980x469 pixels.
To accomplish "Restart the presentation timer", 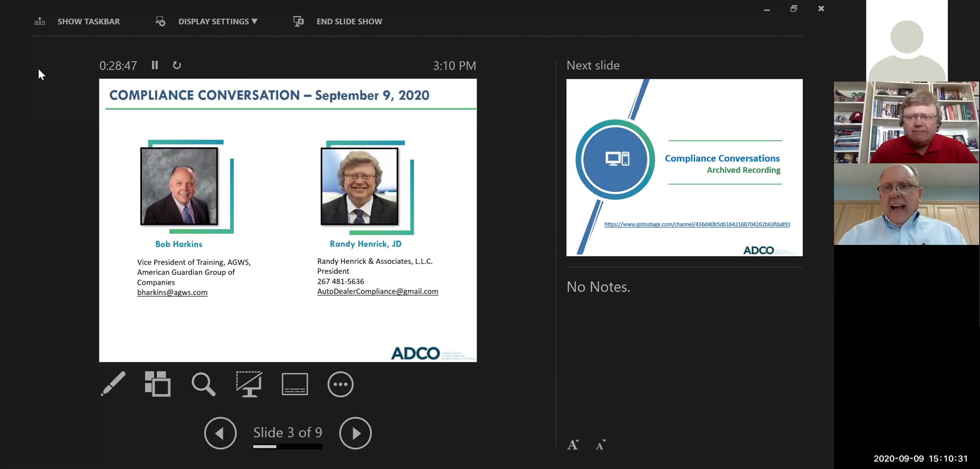I will click(177, 65).
